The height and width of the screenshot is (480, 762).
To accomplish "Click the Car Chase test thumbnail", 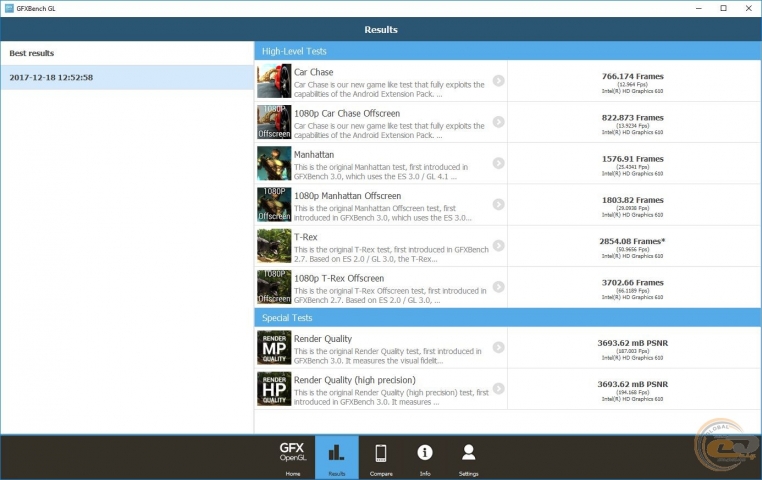I will tap(274, 81).
